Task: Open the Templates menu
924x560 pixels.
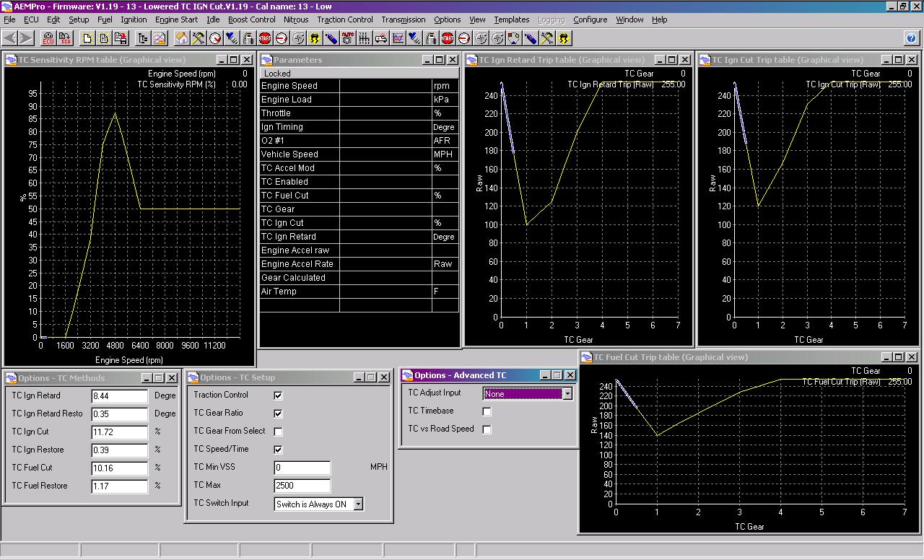Action: [x=512, y=19]
